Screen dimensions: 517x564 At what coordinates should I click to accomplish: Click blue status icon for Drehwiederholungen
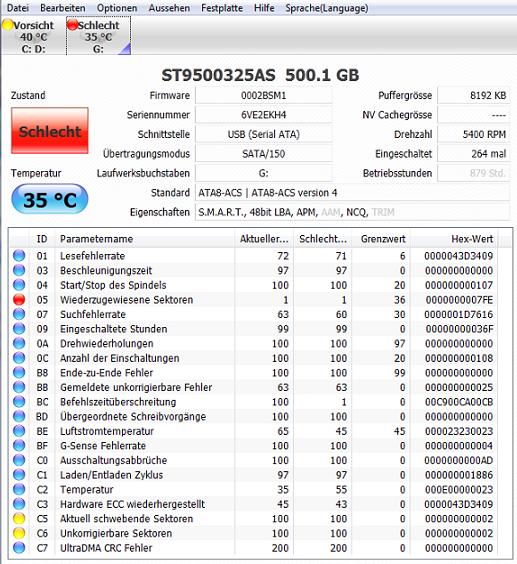19,343
